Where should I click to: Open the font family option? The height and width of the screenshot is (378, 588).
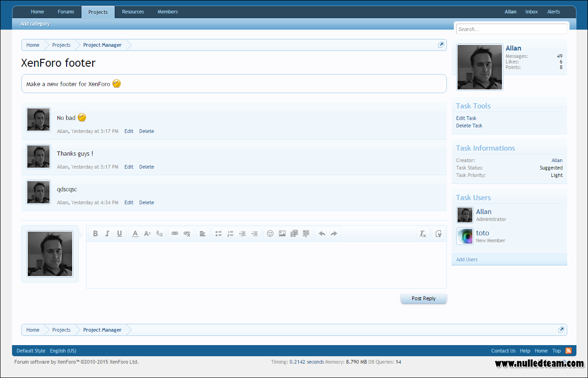tap(159, 233)
